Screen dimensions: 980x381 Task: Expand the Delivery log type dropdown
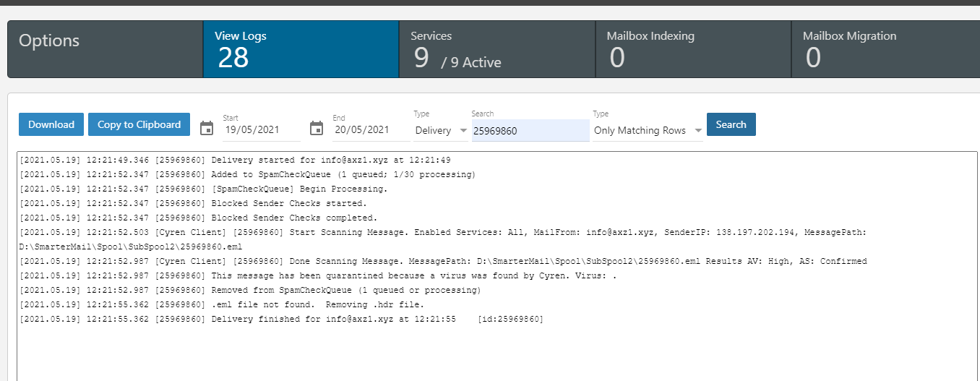tap(441, 131)
